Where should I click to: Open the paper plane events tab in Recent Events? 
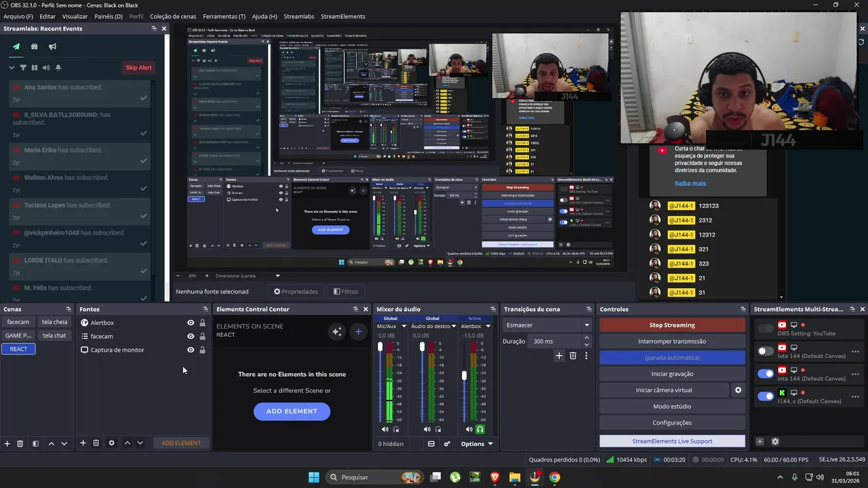click(x=16, y=47)
